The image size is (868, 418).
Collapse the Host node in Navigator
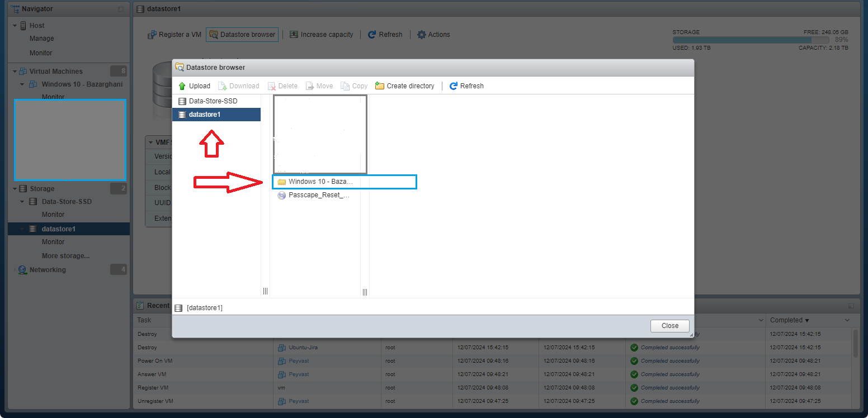coord(15,26)
